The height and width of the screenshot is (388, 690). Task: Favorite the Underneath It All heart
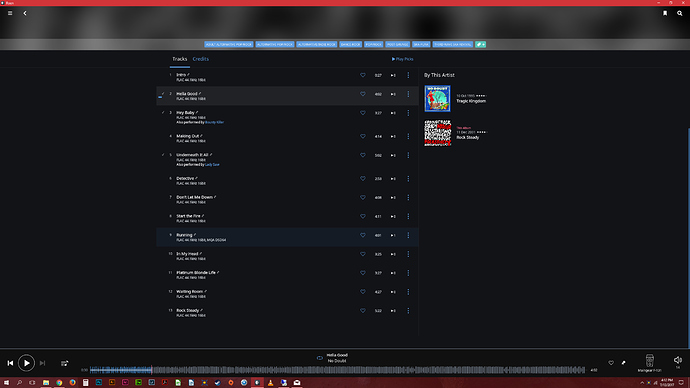(x=363, y=155)
